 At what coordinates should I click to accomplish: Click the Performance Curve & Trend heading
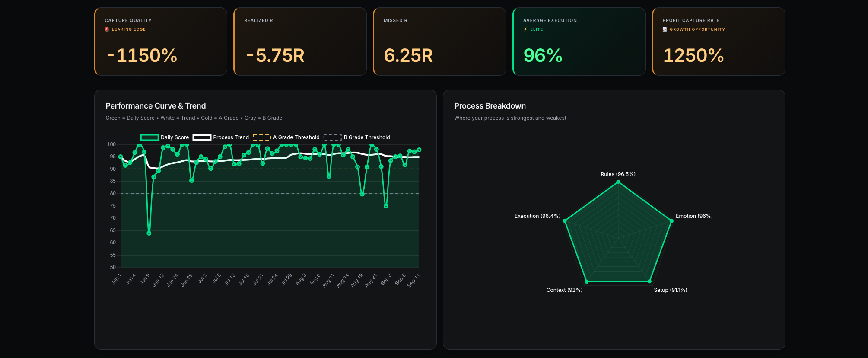coord(156,106)
